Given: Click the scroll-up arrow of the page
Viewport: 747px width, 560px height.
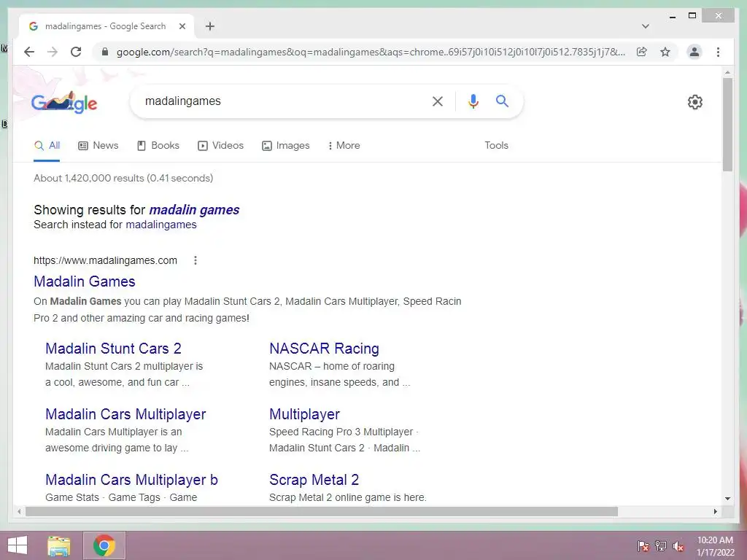Looking at the screenshot, I should click(727, 72).
